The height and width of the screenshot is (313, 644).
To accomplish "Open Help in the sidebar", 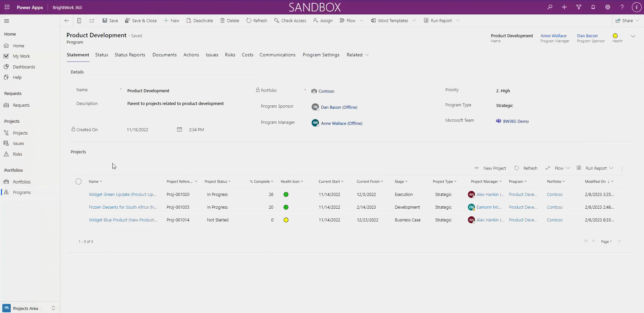I will click(17, 77).
